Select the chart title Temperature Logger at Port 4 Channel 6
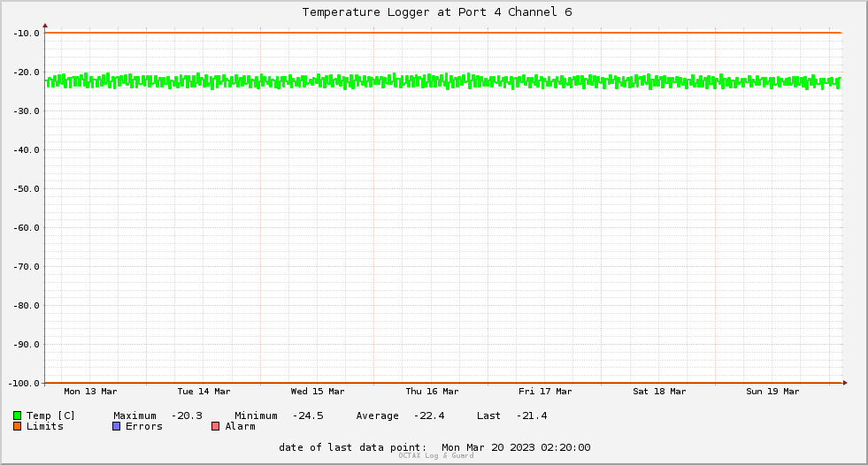This screenshot has height=465, width=868. pyautogui.click(x=437, y=12)
